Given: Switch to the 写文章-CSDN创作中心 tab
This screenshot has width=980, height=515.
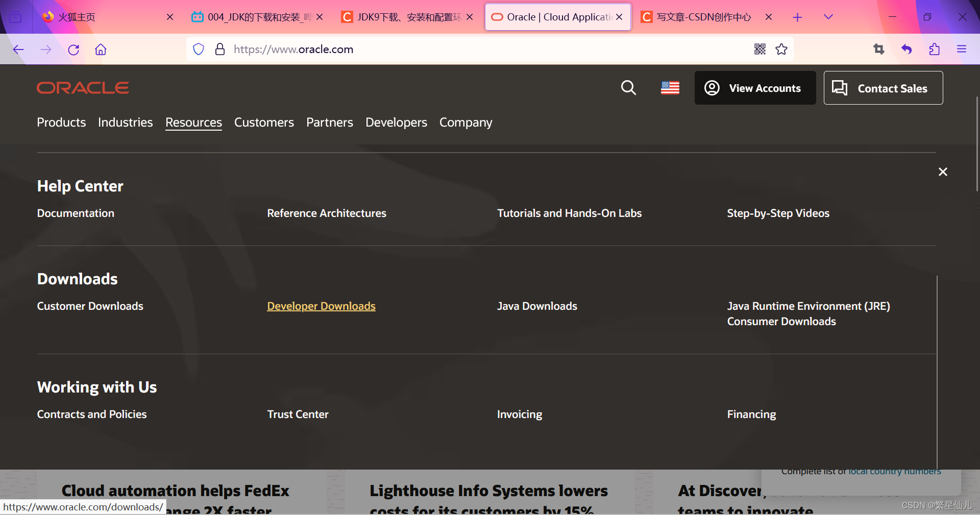Looking at the screenshot, I should (x=703, y=17).
